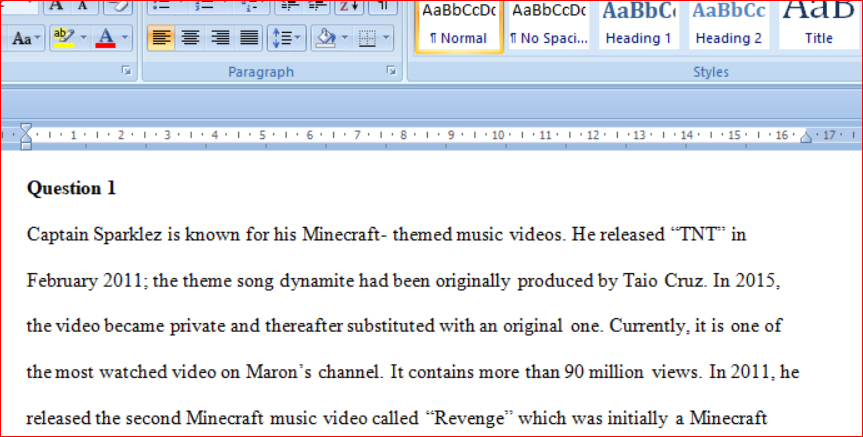This screenshot has height=437, width=863.
Task: Click the Paragraph group label
Action: click(x=261, y=72)
